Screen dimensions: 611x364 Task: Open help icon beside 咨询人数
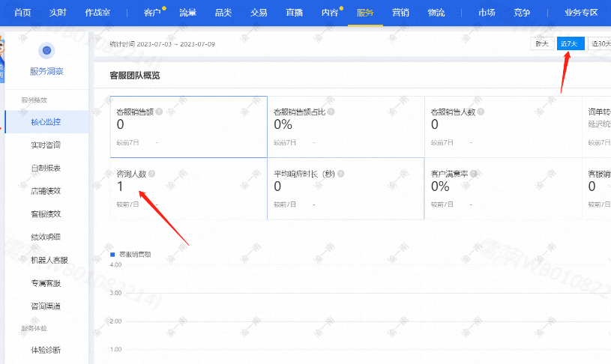click(151, 174)
